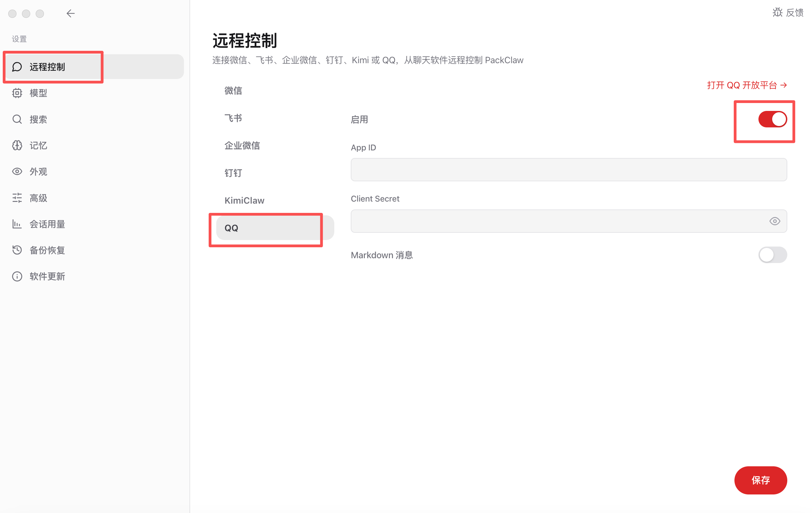The width and height of the screenshot is (812, 513).
Task: Click the 保存 button
Action: (761, 480)
